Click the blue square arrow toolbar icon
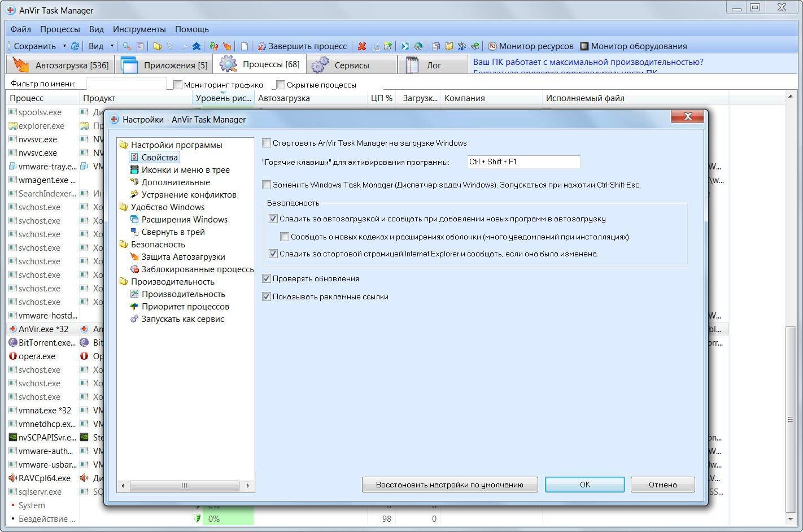 [x=405, y=46]
